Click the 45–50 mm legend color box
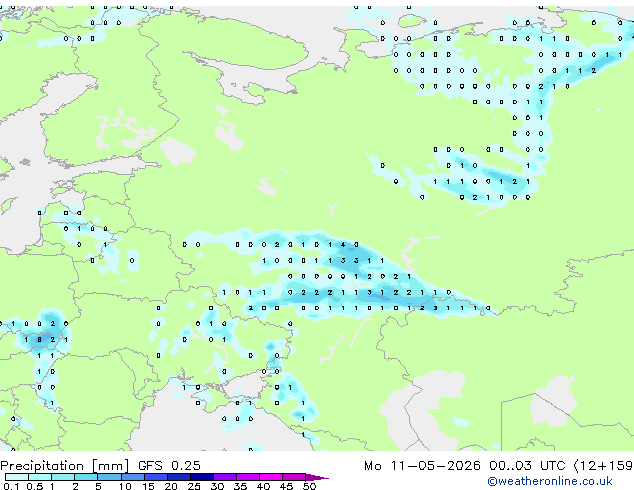 coord(294,477)
